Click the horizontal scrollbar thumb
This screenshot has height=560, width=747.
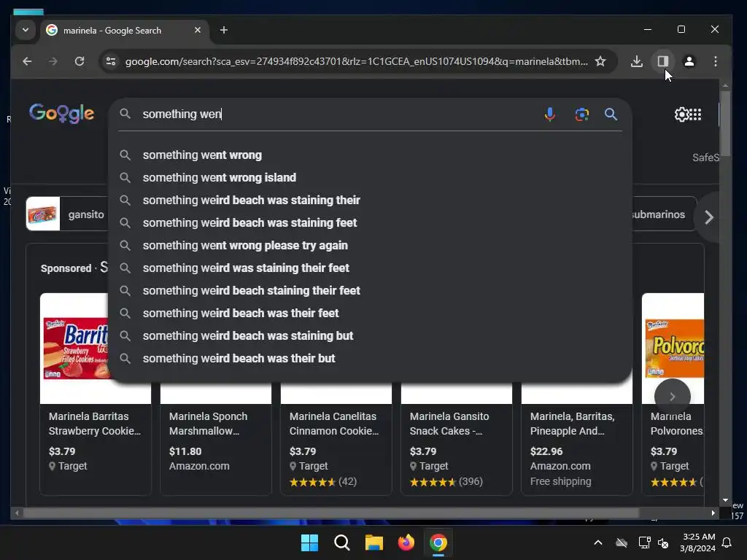point(331,513)
